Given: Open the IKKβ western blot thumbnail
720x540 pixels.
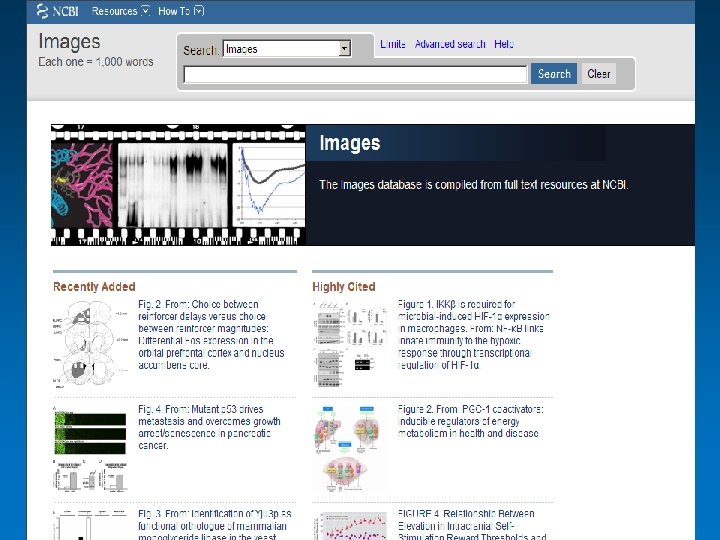Looking at the screenshot, I should (x=350, y=344).
